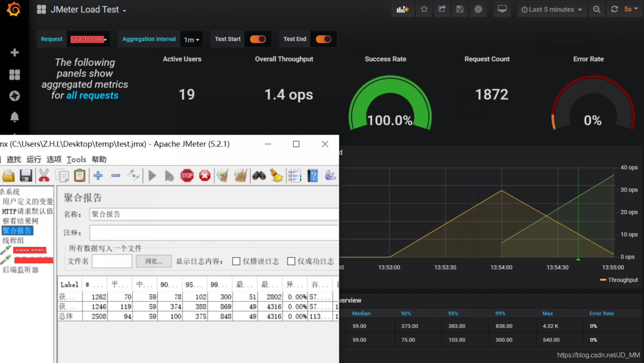Select 后端监听器 tree node
The height and width of the screenshot is (363, 644).
tap(20, 270)
